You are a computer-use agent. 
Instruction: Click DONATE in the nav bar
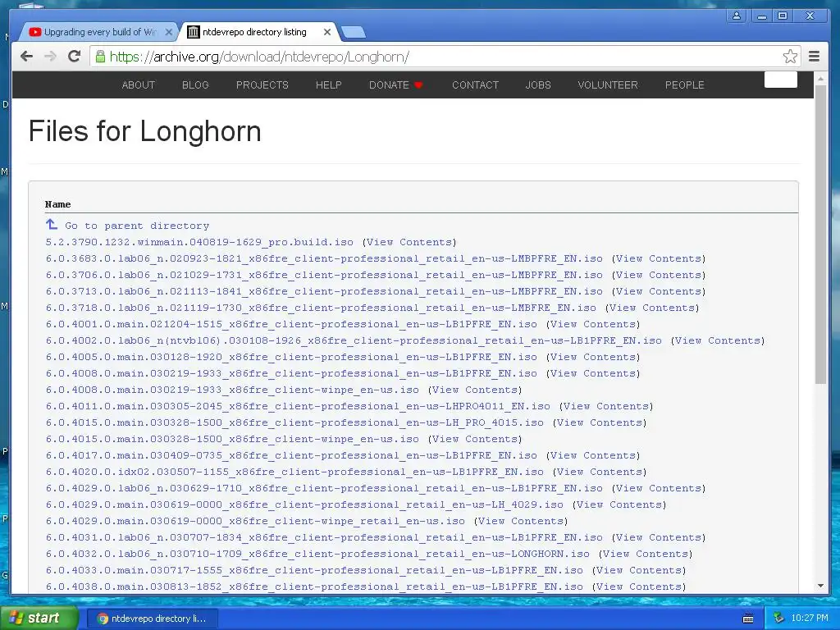pyautogui.click(x=395, y=84)
